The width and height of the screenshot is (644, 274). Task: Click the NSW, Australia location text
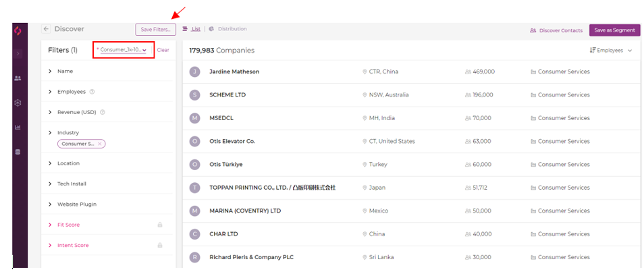coord(389,95)
